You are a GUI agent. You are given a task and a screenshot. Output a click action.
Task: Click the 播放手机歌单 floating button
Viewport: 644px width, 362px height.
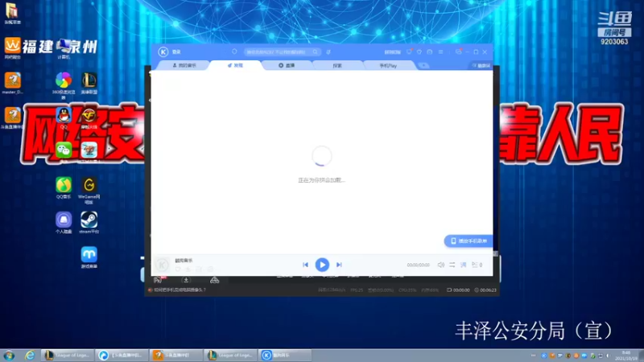click(x=469, y=241)
